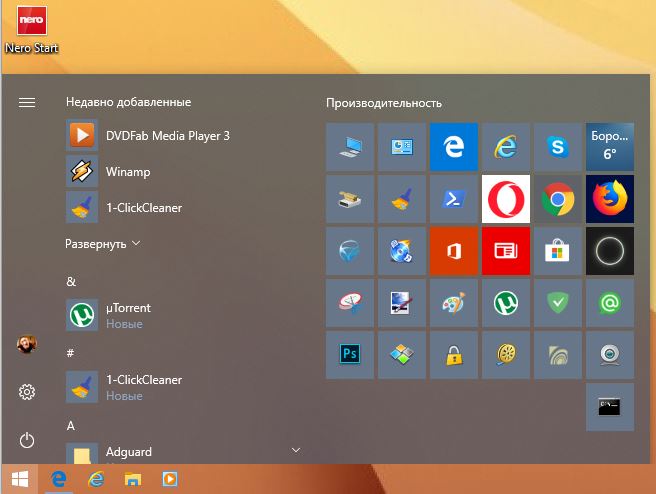Open the yellow padlock tile

[454, 355]
